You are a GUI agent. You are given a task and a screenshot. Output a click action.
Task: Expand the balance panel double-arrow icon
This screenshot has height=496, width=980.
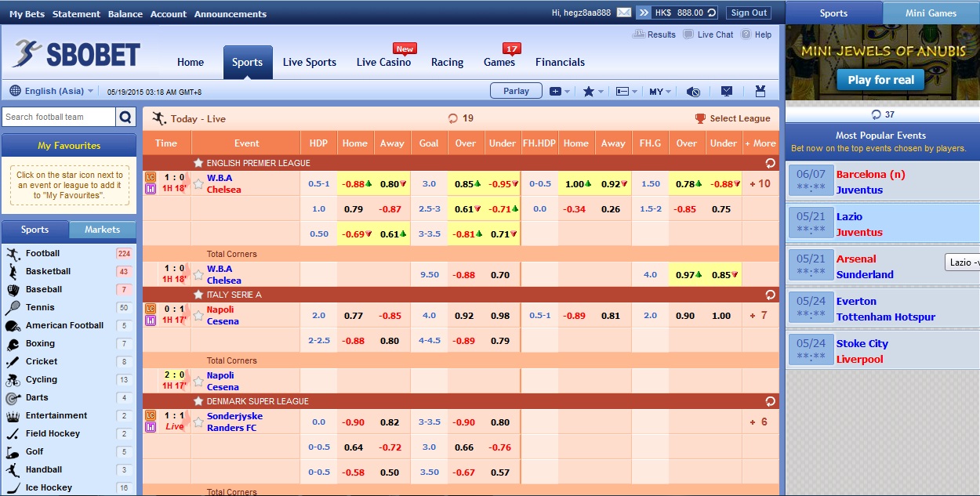tap(643, 13)
